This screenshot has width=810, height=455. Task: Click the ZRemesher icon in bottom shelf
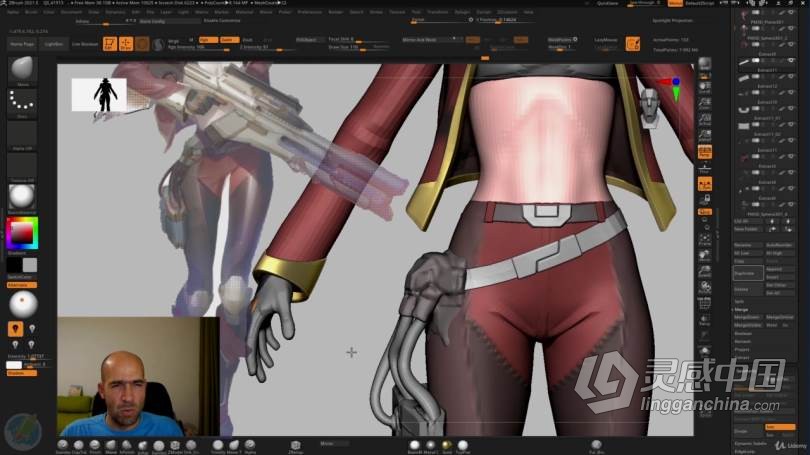pos(295,446)
